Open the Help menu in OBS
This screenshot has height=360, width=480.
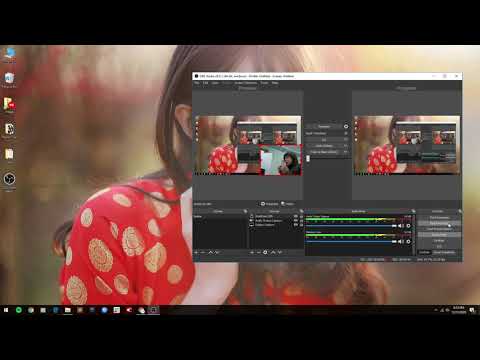275,83
